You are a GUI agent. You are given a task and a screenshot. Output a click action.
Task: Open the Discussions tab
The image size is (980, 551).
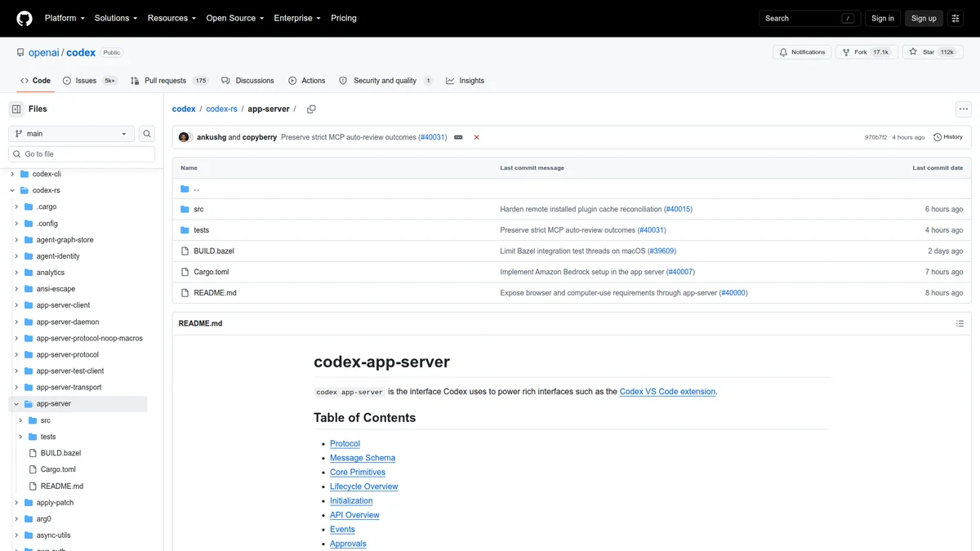point(248,81)
